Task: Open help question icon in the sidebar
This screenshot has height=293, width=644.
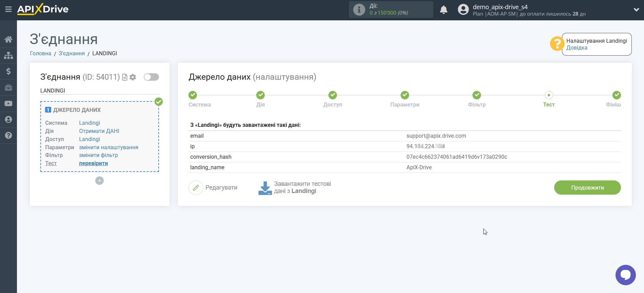Action: pos(8,135)
